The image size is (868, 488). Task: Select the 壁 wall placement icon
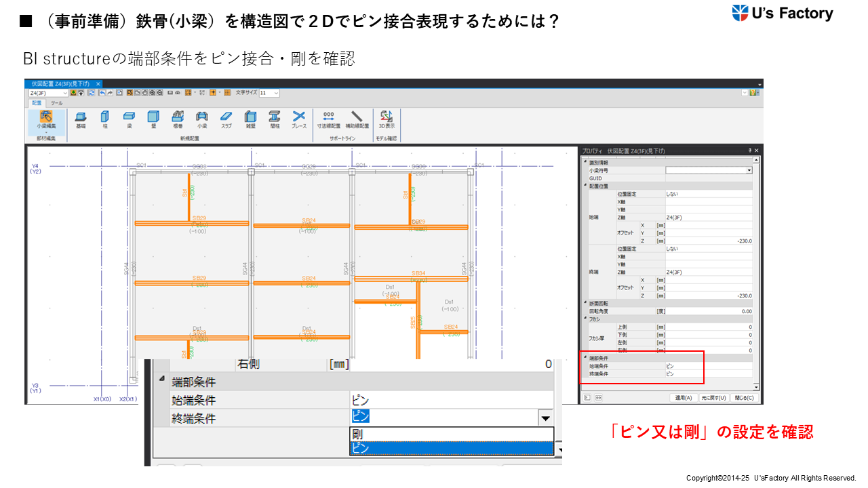click(153, 120)
